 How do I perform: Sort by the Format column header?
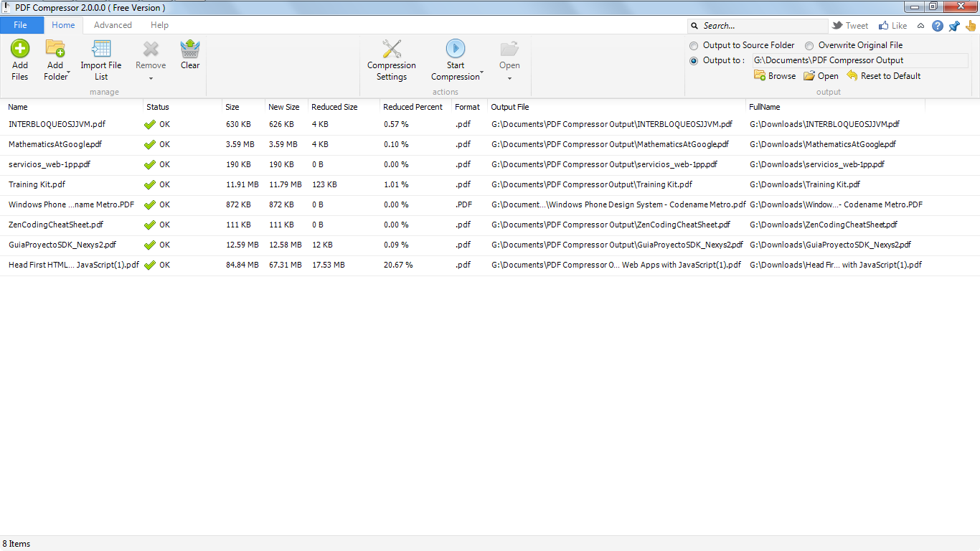pos(468,107)
